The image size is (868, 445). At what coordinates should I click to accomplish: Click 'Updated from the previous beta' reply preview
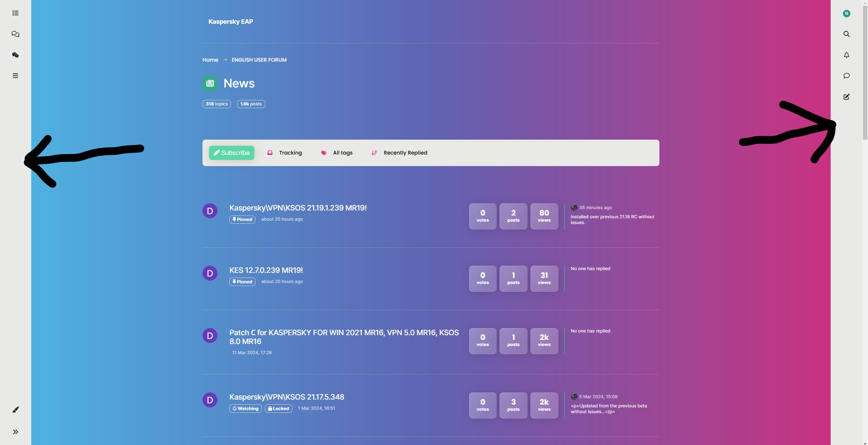coord(609,409)
